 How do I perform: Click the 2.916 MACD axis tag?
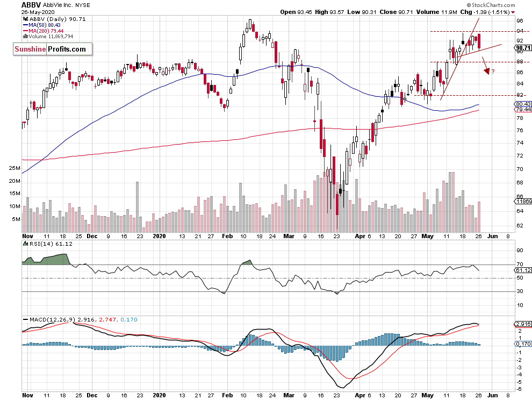[x=523, y=324]
